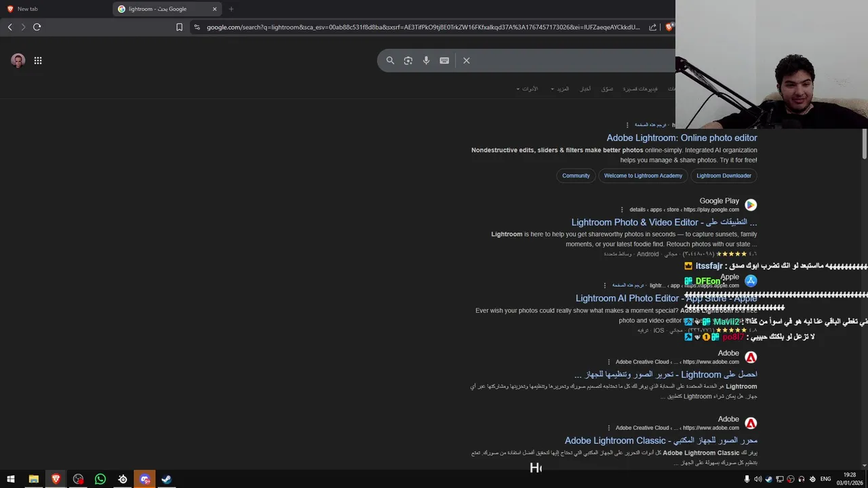Screen dimensions: 868x488
Task: Click the Google Play site name text
Action: point(719,201)
